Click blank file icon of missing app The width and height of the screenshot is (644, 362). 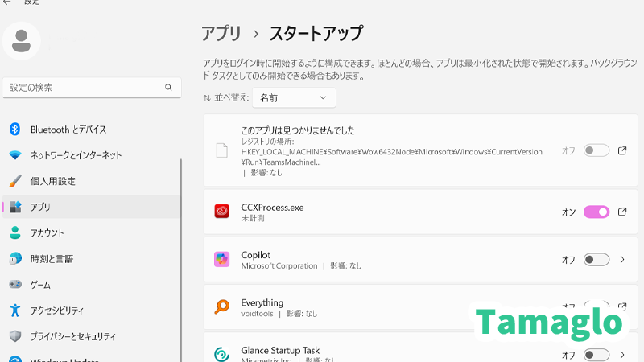pos(222,150)
